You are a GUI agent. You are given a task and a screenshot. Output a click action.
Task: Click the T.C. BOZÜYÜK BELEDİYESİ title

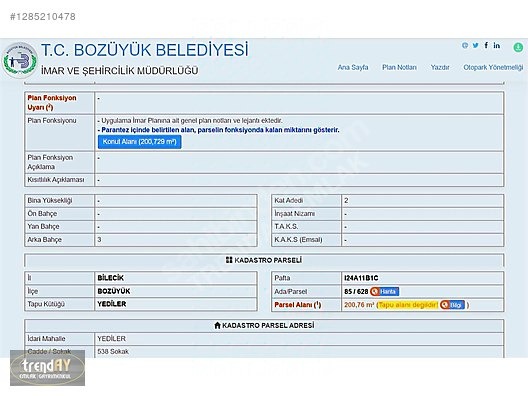[145, 50]
